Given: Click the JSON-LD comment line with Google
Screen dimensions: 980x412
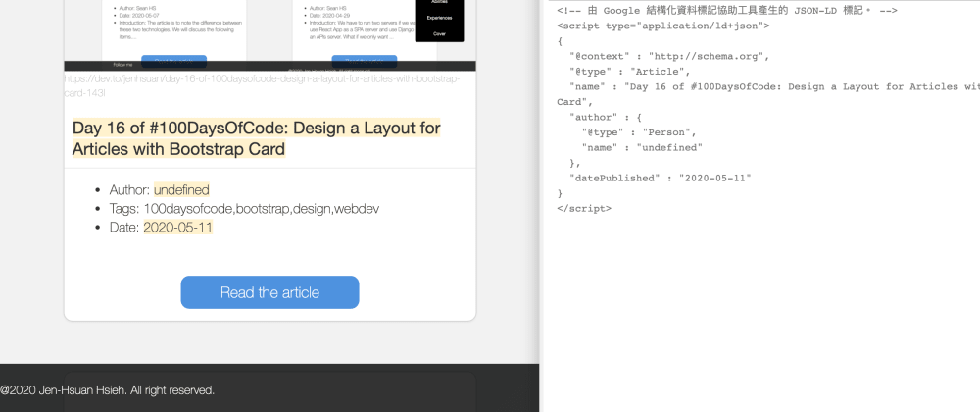Looking at the screenshot, I should click(727, 11).
